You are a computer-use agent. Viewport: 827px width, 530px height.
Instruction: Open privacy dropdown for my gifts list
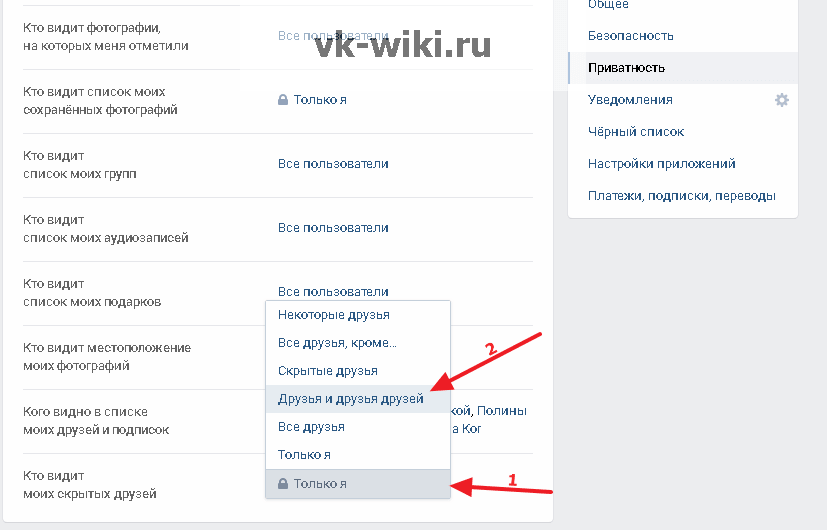coord(333,292)
